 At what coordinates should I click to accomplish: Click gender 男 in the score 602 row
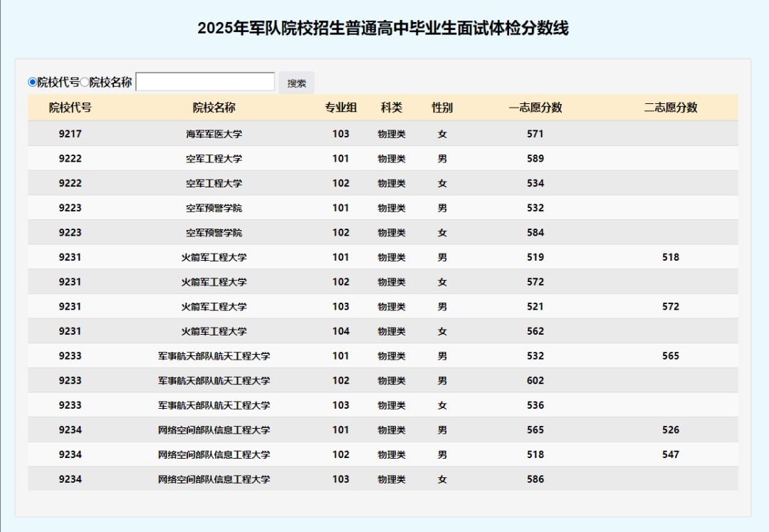click(x=442, y=380)
